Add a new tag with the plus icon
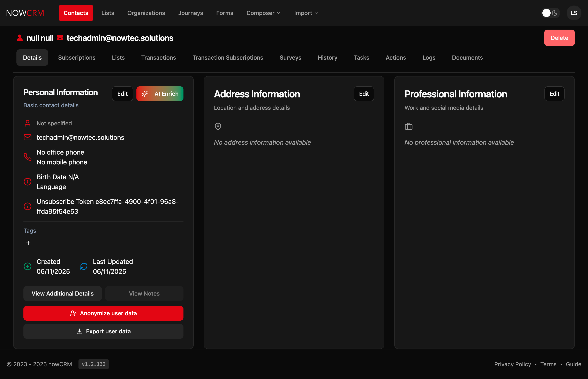 coord(28,243)
